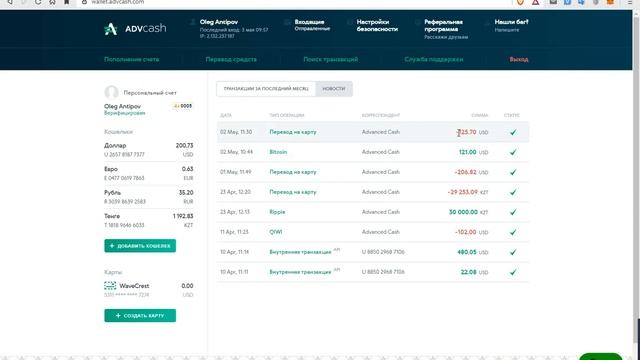Click Выход to log out
Screen dimensions: 640x360
click(x=519, y=59)
